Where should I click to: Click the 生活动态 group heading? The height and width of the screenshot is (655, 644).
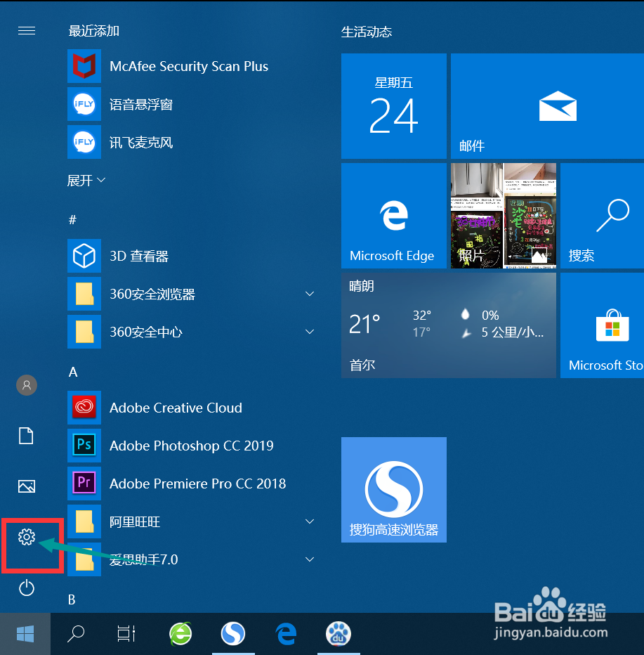tap(367, 32)
